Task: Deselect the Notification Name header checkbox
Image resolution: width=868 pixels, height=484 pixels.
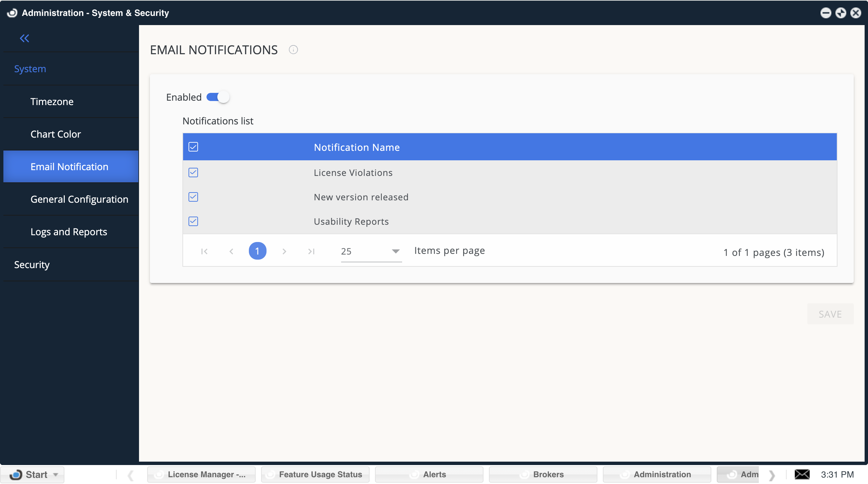Action: pyautogui.click(x=193, y=147)
